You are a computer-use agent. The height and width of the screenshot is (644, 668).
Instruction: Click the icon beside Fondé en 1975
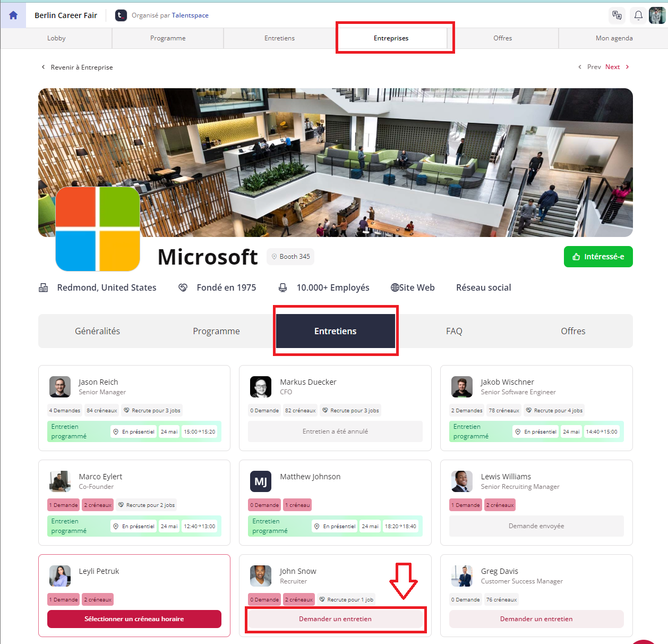click(x=183, y=287)
